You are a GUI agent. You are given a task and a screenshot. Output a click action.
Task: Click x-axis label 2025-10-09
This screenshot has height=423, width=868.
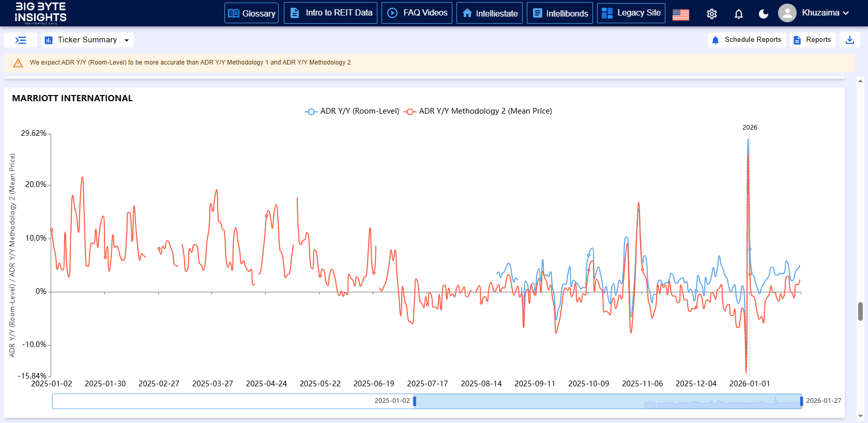pyautogui.click(x=589, y=384)
